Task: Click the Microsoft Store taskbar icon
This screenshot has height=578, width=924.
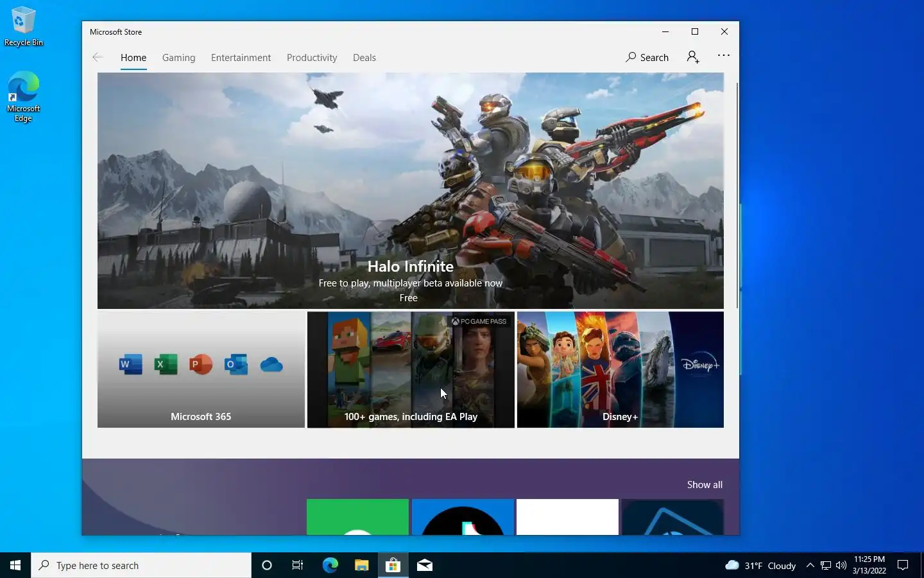Action: click(393, 565)
